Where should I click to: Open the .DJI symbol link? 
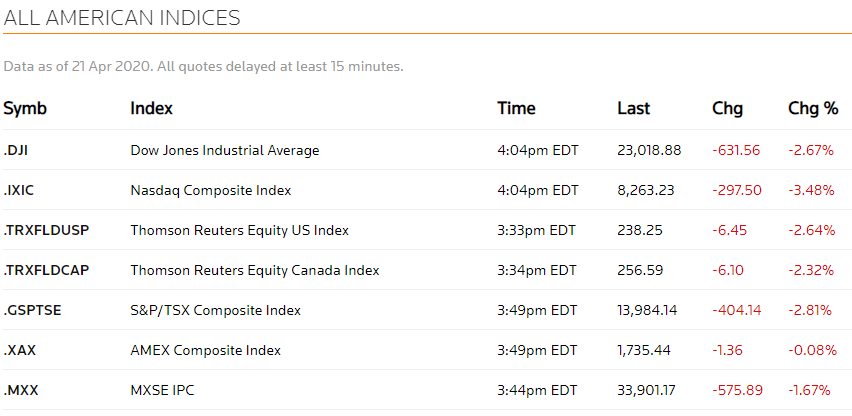tap(16, 150)
